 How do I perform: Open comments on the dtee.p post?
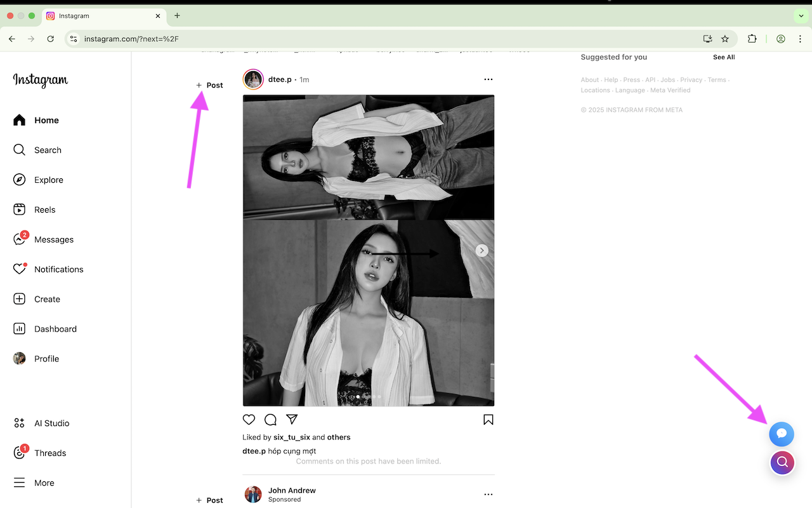click(270, 419)
